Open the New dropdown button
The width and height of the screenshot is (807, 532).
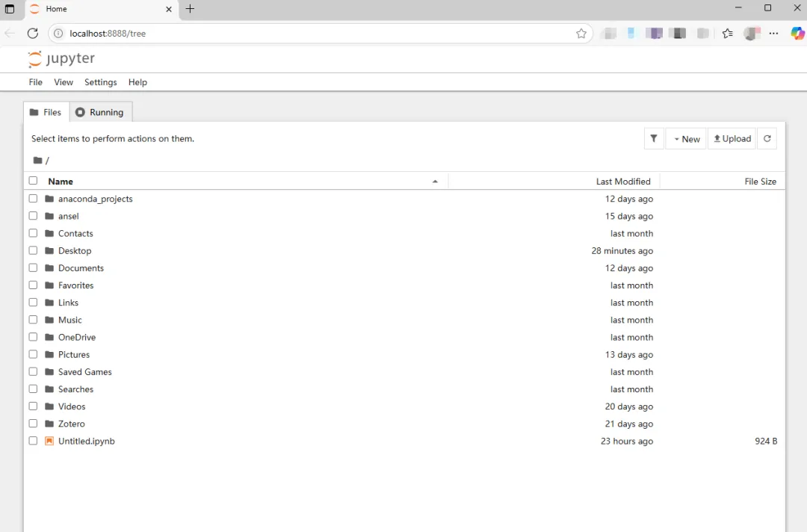pyautogui.click(x=686, y=139)
